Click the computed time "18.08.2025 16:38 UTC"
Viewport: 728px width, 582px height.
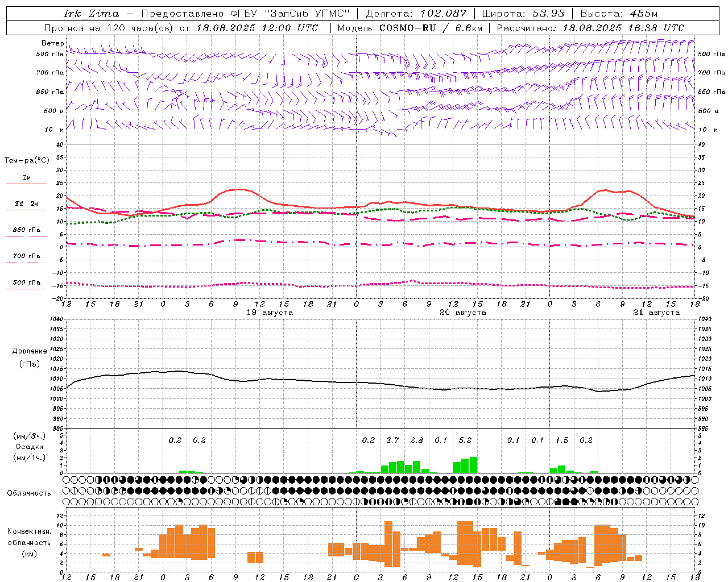coord(623,28)
